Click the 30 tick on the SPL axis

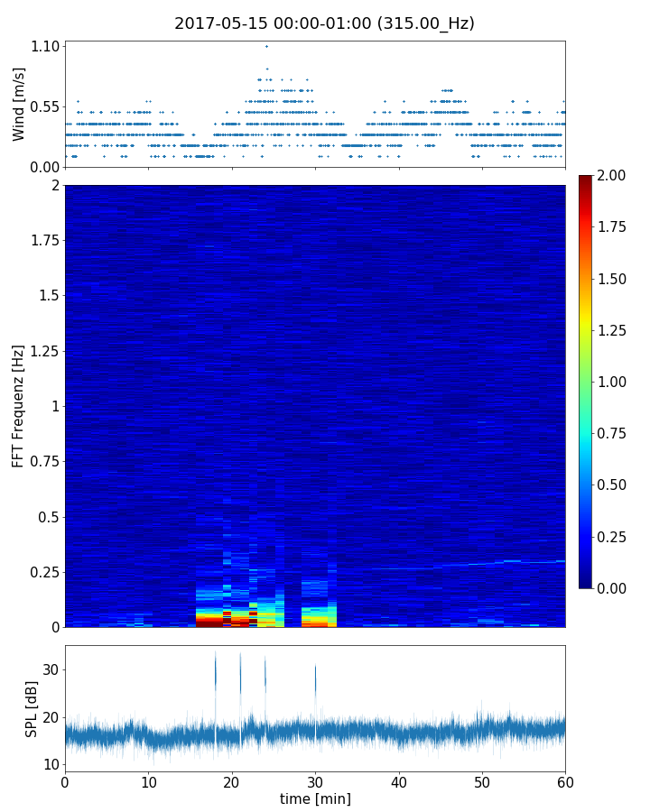pos(50,669)
